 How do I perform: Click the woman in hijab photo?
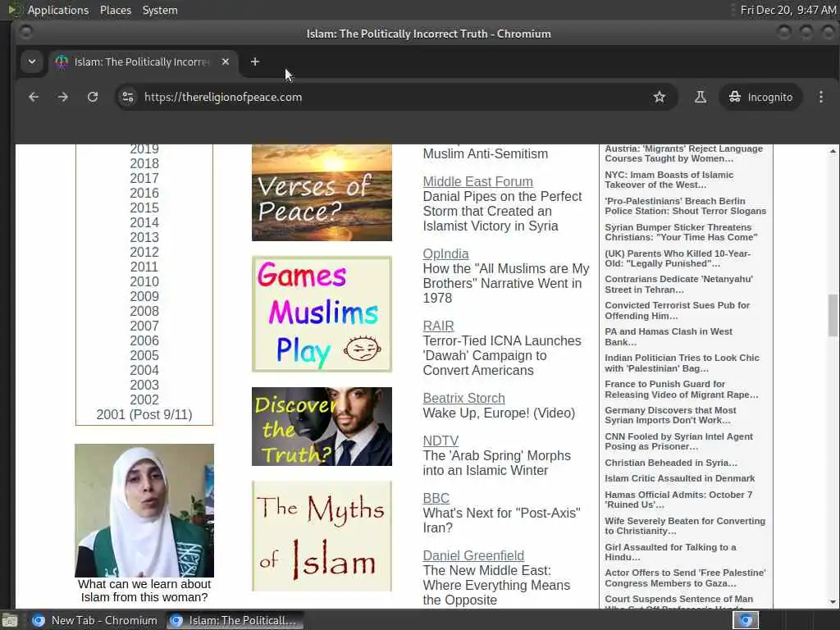click(x=144, y=510)
